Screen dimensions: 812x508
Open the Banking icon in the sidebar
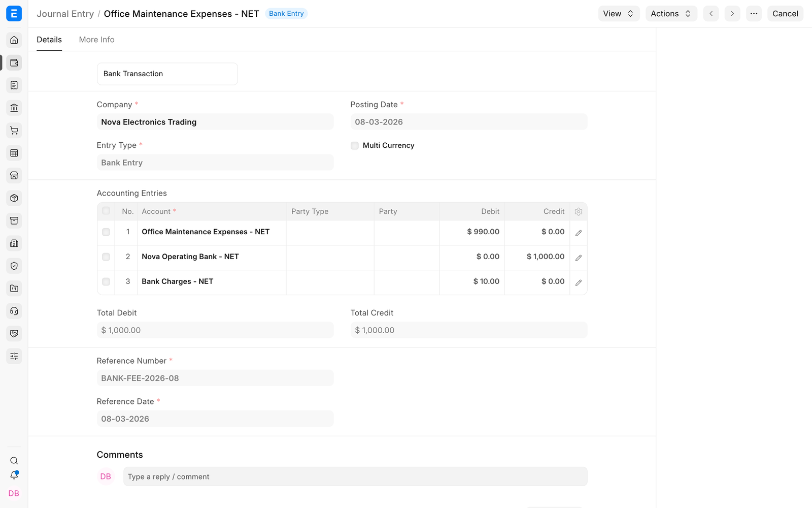tap(14, 108)
